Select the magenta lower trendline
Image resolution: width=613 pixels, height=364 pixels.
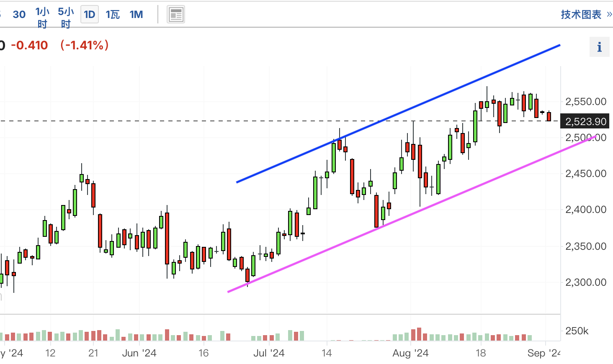[x=412, y=214]
